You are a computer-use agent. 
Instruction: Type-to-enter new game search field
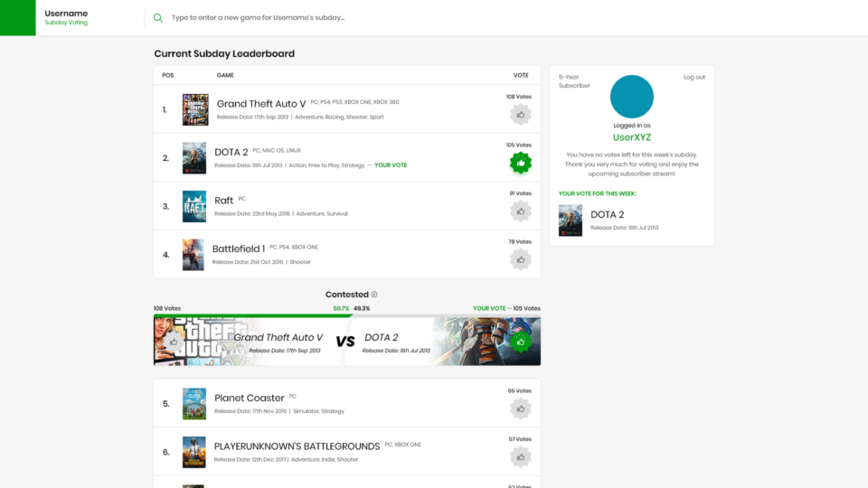coord(258,18)
